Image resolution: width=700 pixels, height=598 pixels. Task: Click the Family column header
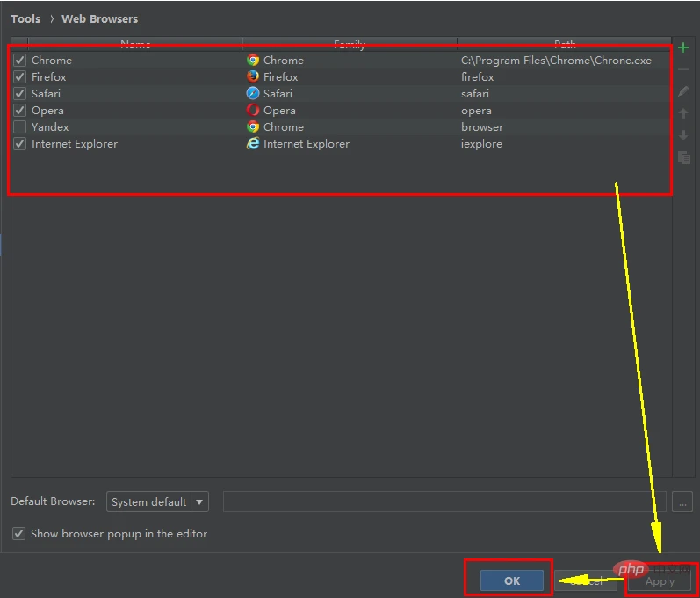tap(350, 44)
